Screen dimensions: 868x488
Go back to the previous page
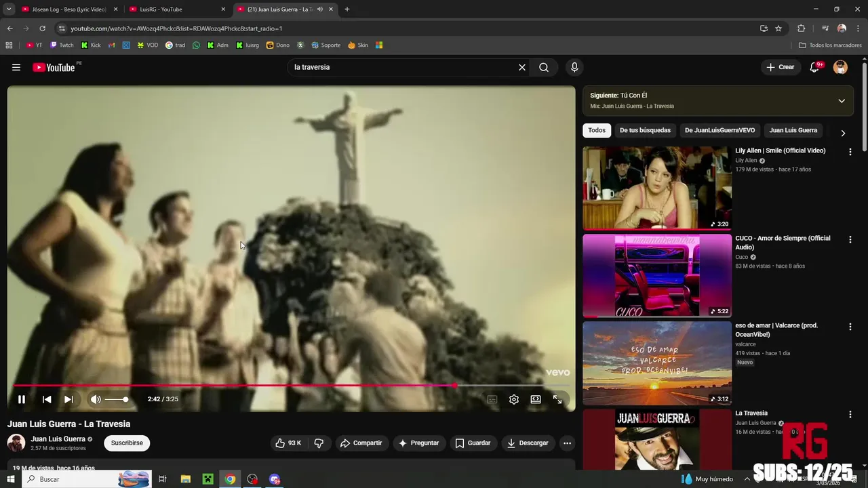[9, 28]
